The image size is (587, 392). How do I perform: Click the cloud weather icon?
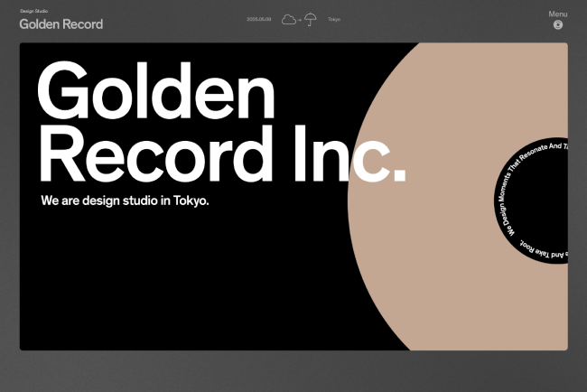pyautogui.click(x=289, y=20)
